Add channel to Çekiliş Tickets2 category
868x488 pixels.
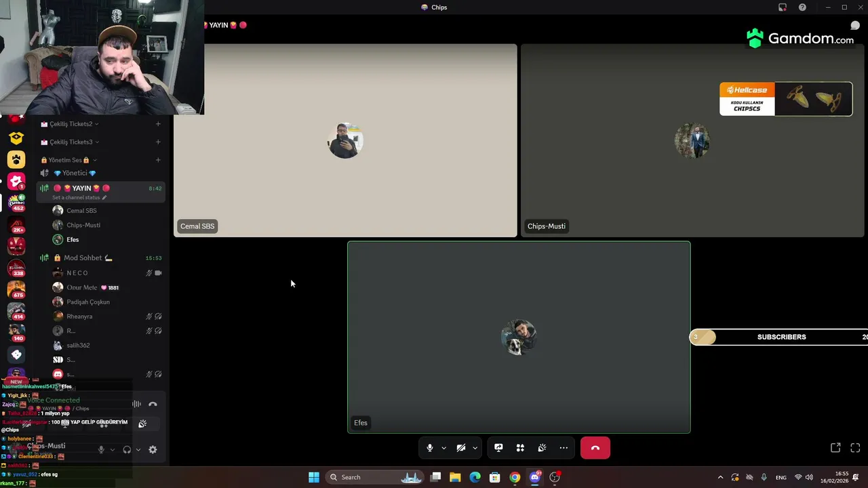pyautogui.click(x=158, y=124)
